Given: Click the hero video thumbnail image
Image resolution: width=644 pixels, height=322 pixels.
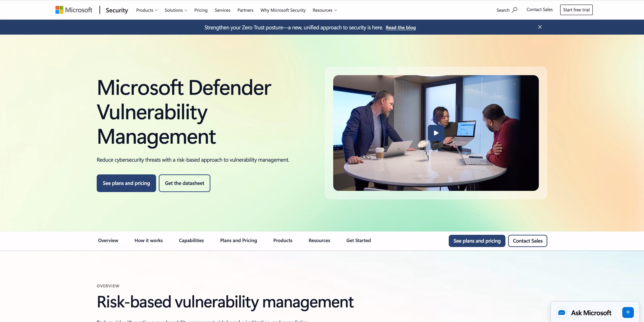Looking at the screenshot, I should click(x=436, y=133).
